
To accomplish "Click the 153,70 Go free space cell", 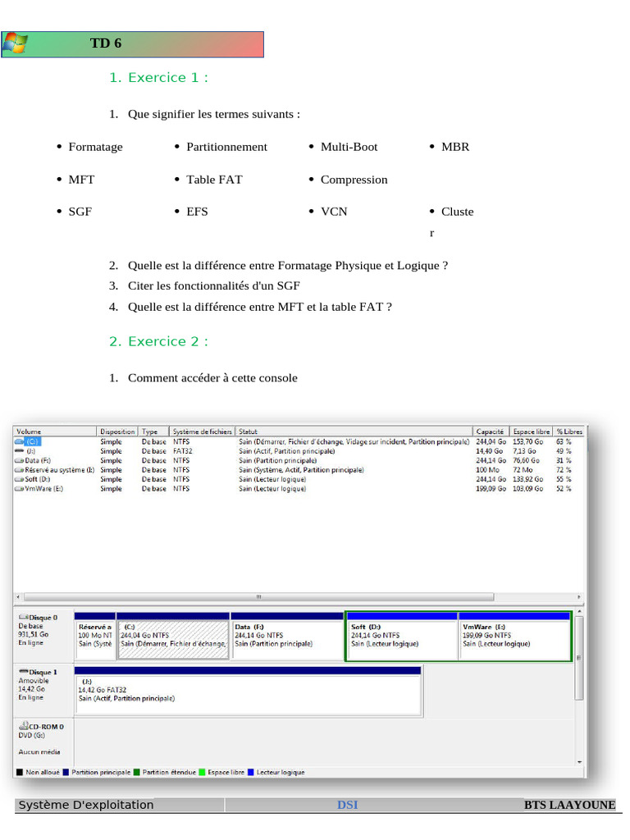I will click(x=527, y=442).
